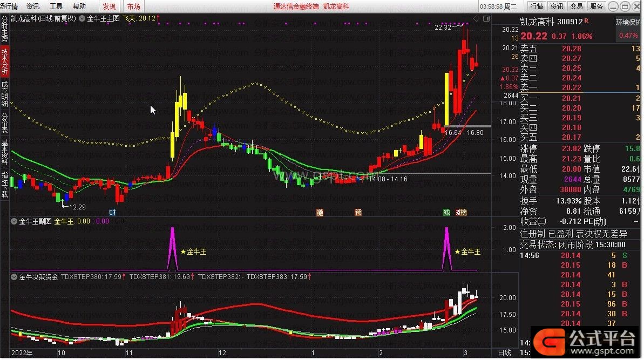Click the diamond icon at chart top-right
Screen dimensions: 644x360
pyautogui.click(x=477, y=18)
